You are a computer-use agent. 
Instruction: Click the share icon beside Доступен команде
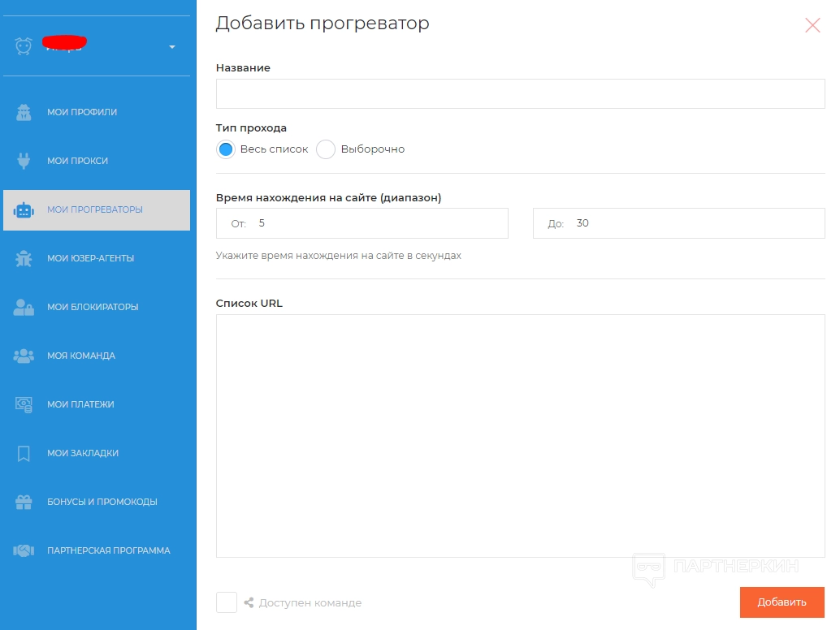(x=249, y=602)
